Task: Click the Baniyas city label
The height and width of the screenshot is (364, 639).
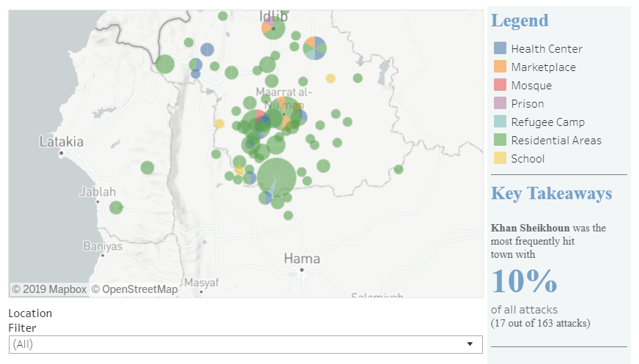Action: pyautogui.click(x=103, y=246)
